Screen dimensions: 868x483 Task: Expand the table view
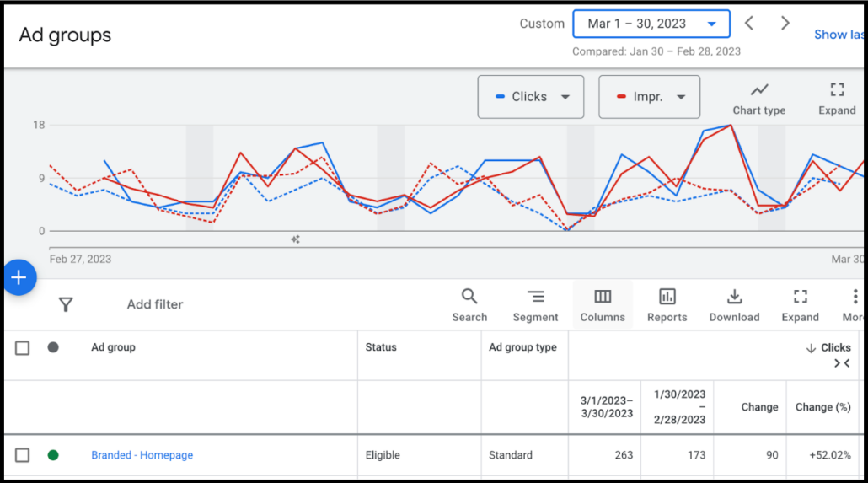(800, 305)
